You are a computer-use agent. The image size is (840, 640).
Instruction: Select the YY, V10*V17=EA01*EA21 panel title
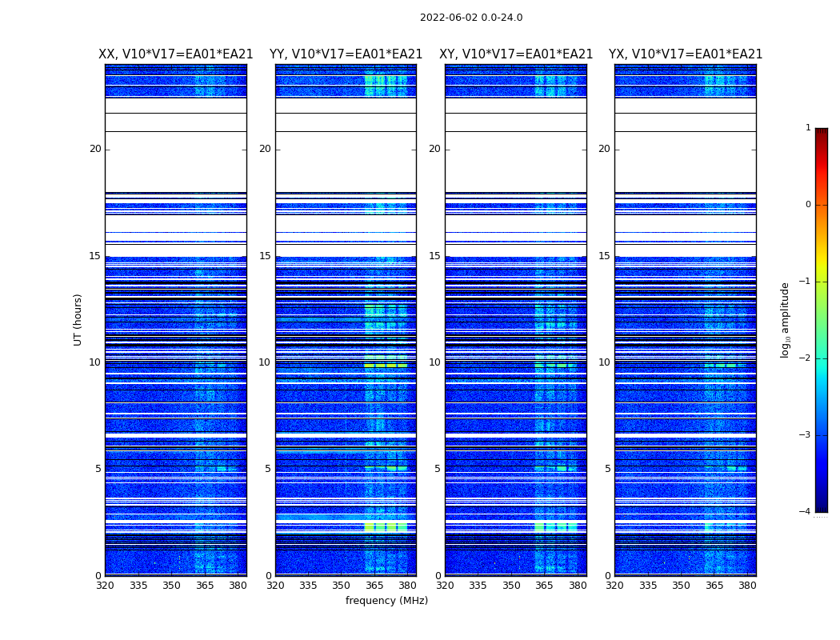[x=346, y=54]
